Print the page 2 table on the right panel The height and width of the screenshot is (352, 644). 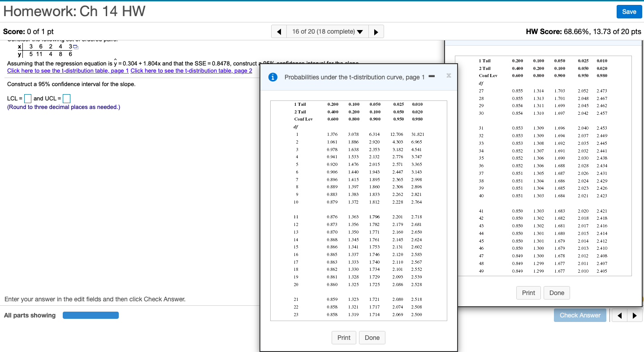(528, 292)
